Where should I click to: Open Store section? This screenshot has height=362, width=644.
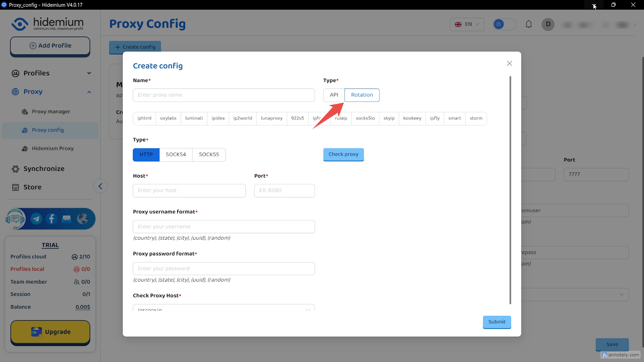(32, 187)
